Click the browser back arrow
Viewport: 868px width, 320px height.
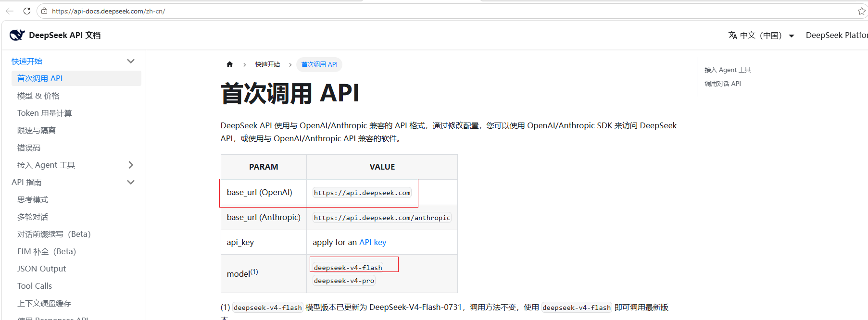10,11
